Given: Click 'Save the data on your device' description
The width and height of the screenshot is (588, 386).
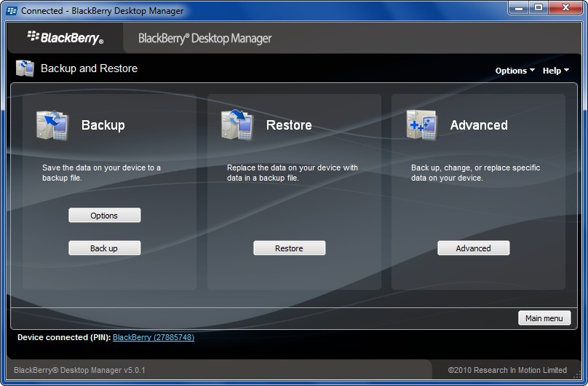Looking at the screenshot, I should tap(101, 173).
